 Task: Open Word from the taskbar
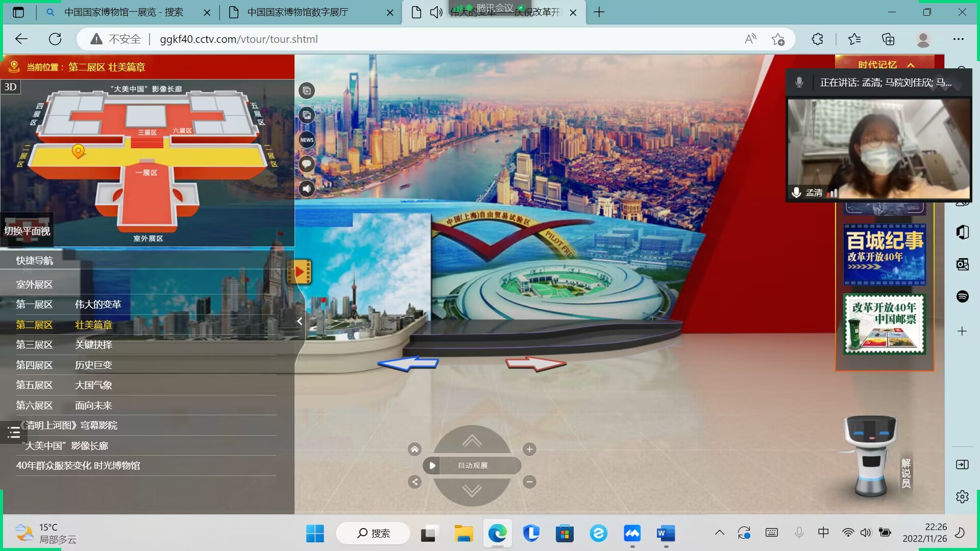(x=666, y=534)
